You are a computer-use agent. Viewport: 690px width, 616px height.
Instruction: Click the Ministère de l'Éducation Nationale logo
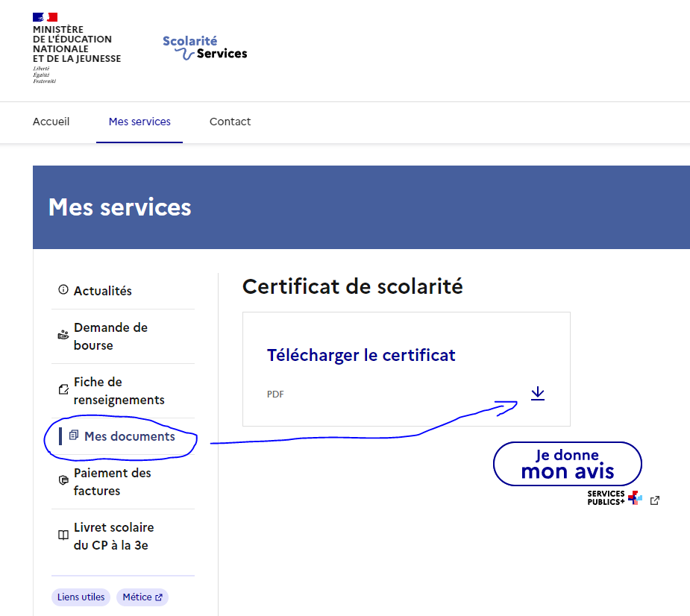(76, 48)
